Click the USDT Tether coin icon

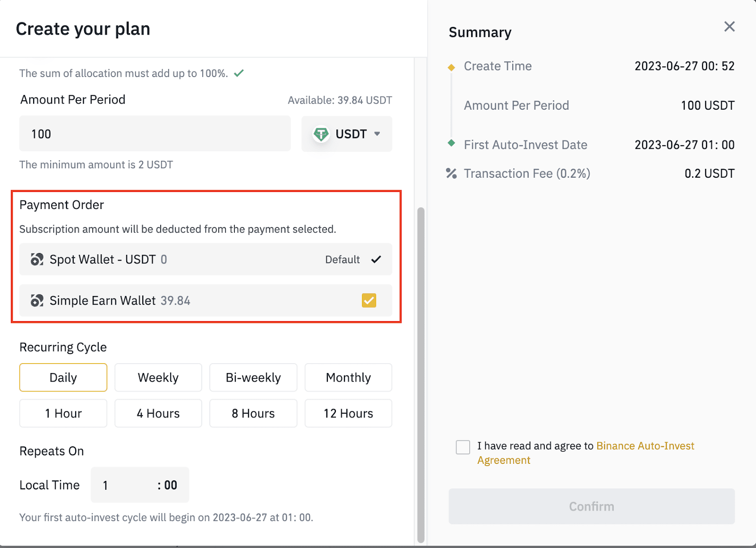pos(321,134)
